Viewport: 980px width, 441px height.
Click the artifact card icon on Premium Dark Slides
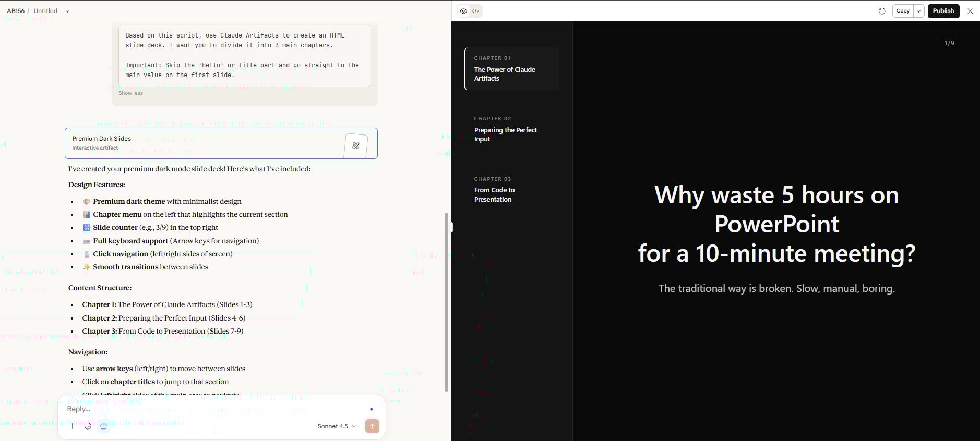pos(356,145)
